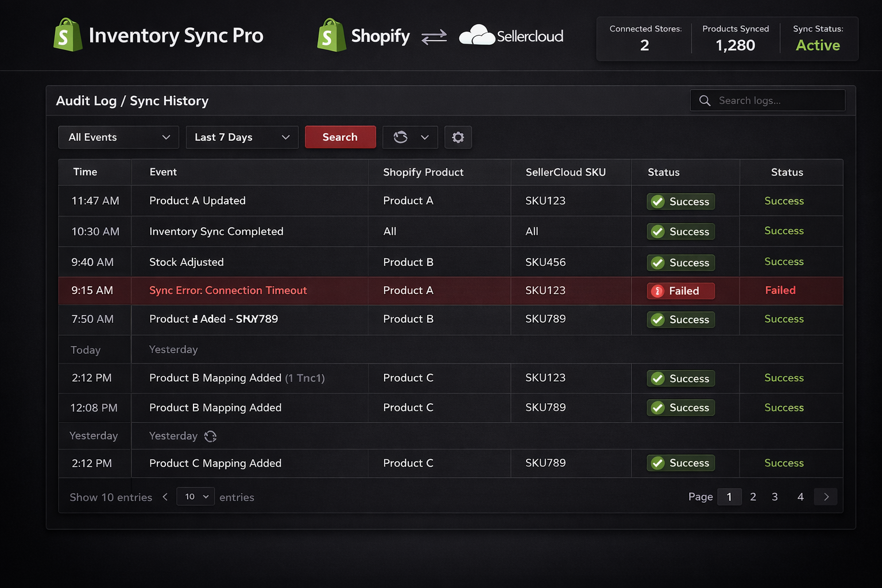882x588 pixels.
Task: Open the entries count dropdown showing 10
Action: (x=195, y=497)
